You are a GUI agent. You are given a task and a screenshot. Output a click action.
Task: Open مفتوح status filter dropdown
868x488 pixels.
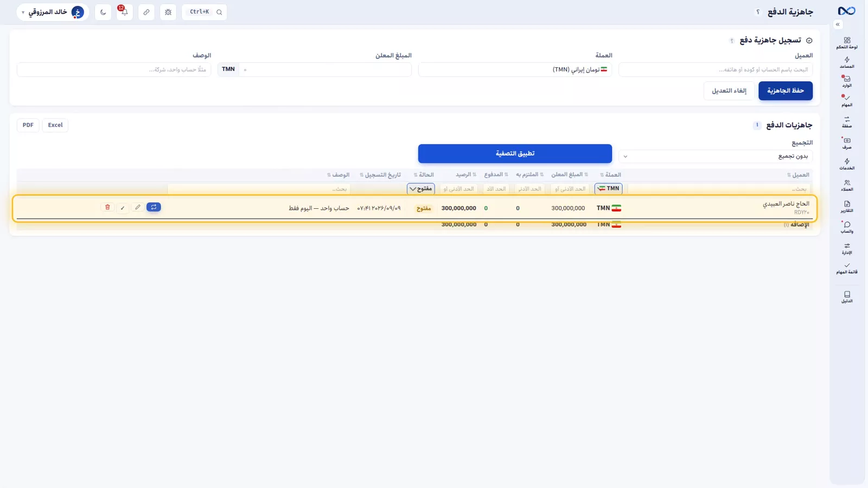421,189
